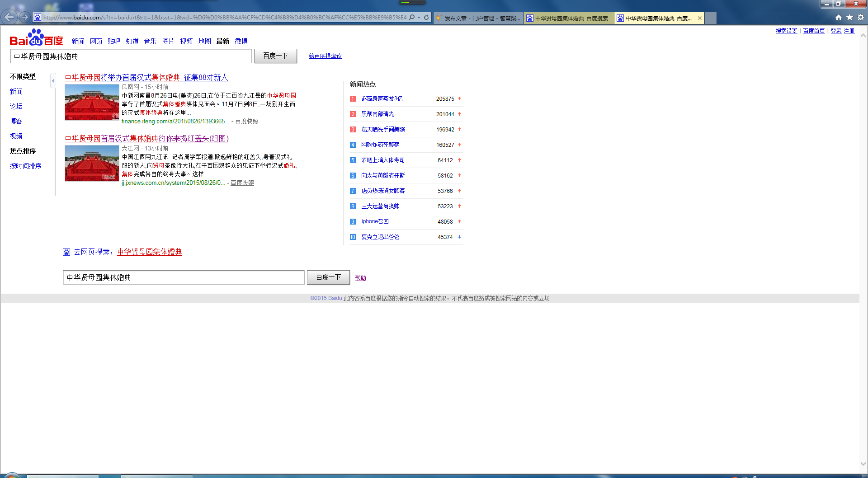Click the browser Back arrow button
The image size is (868, 478).
click(x=9, y=17)
